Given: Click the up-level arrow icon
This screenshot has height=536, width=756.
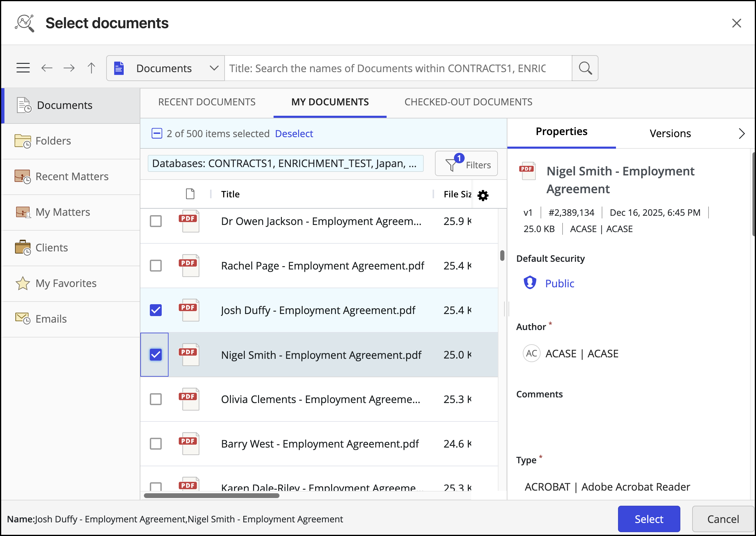Looking at the screenshot, I should point(91,68).
